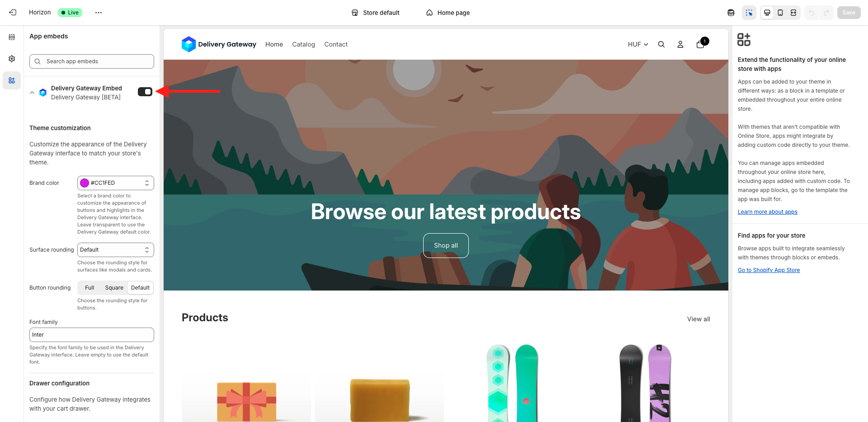Screen dimensions: 868x422
Task: Select Square button rounding option
Action: coord(114,288)
